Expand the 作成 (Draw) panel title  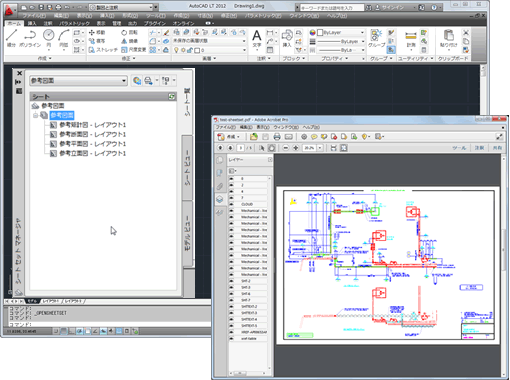(x=45, y=58)
